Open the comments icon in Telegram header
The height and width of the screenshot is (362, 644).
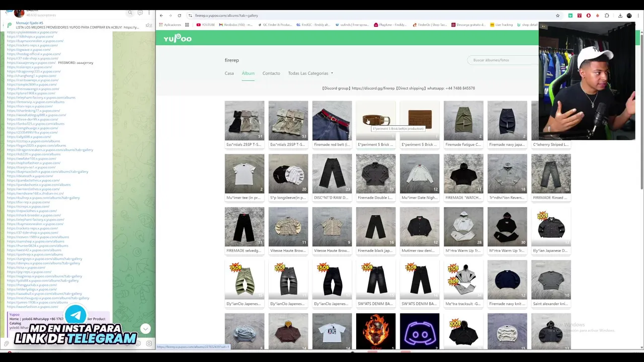tap(140, 13)
